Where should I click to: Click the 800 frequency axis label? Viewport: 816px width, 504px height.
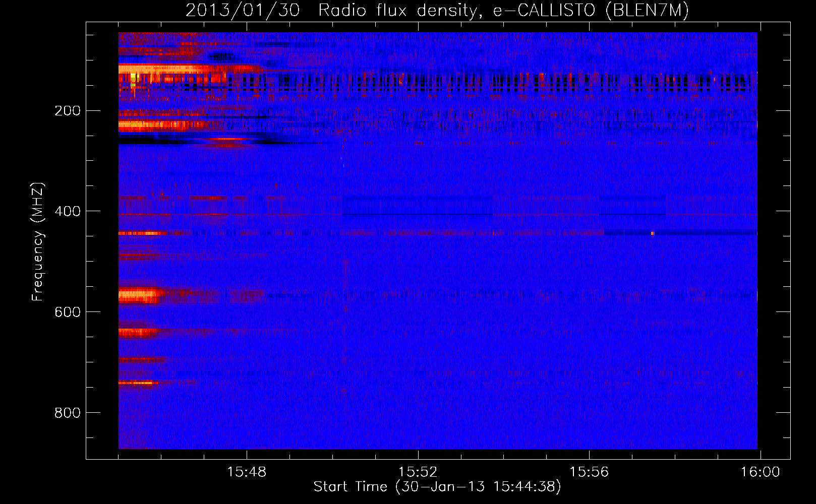click(x=68, y=413)
